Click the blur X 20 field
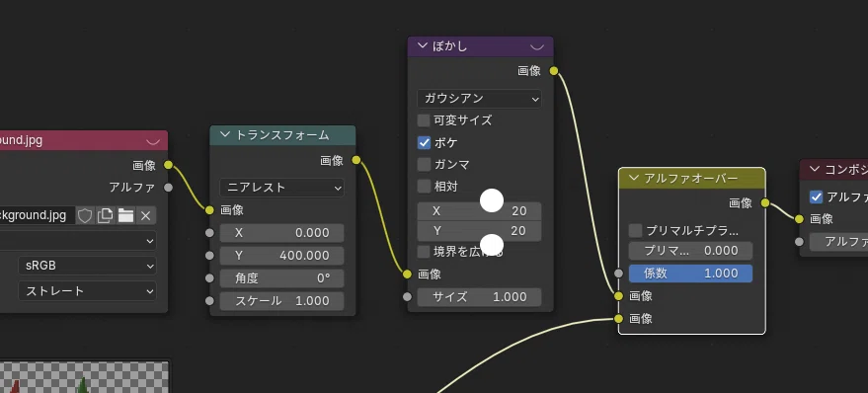The height and width of the screenshot is (393, 868). coord(479,211)
